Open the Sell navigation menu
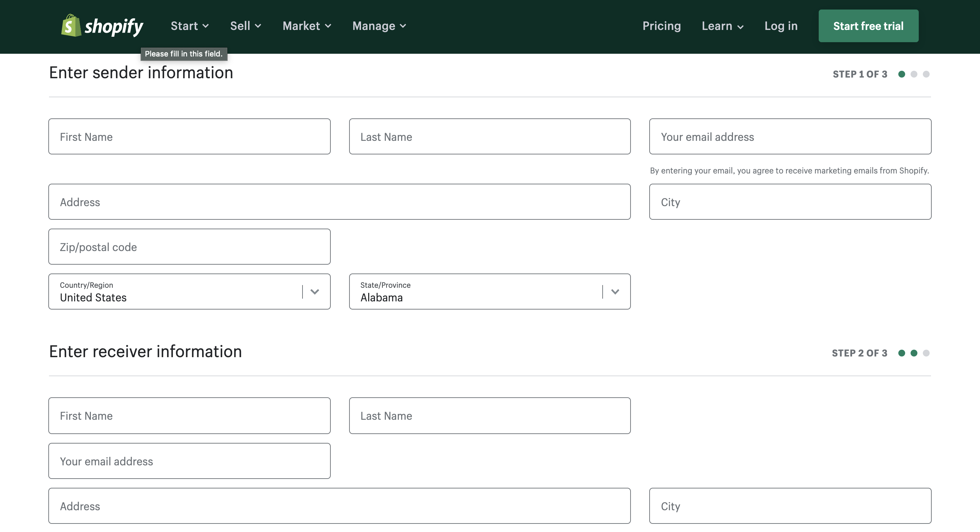This screenshot has height=532, width=980. pyautogui.click(x=245, y=26)
